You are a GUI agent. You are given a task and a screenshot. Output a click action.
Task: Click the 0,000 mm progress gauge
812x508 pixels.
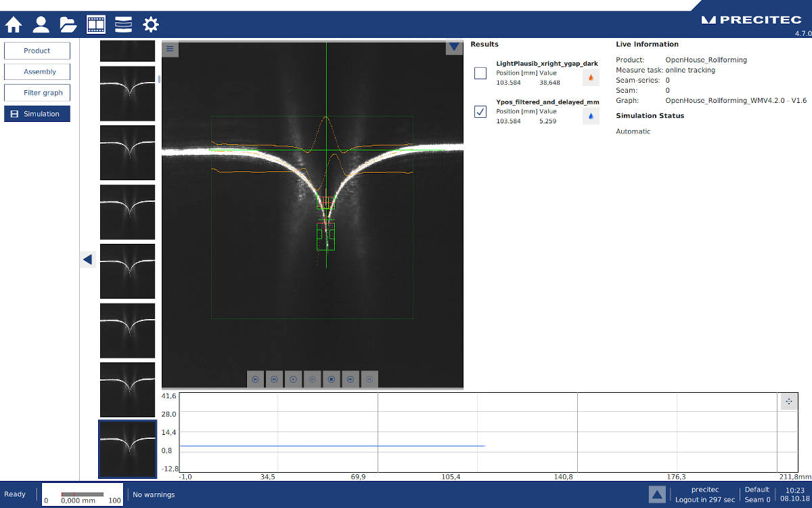pyautogui.click(x=83, y=495)
